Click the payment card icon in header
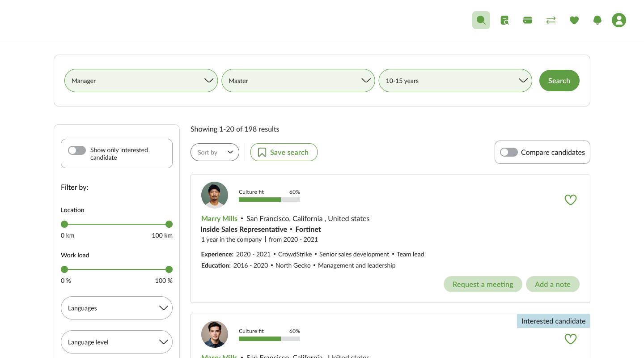 [x=528, y=20]
